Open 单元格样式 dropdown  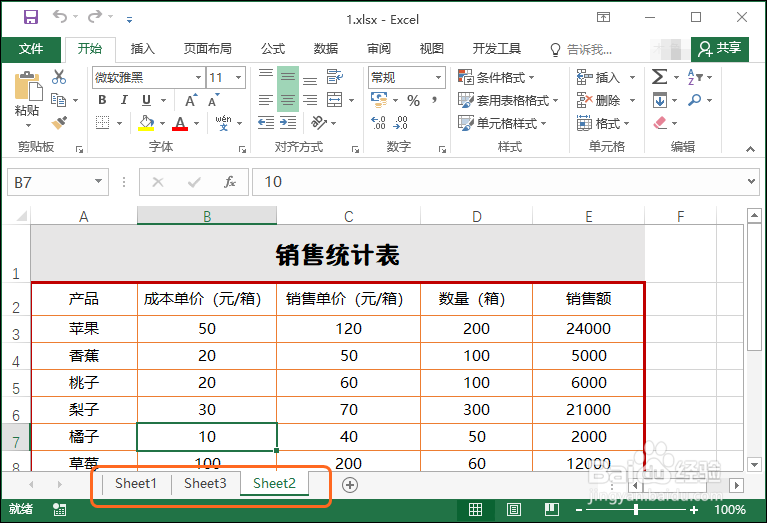[502, 123]
